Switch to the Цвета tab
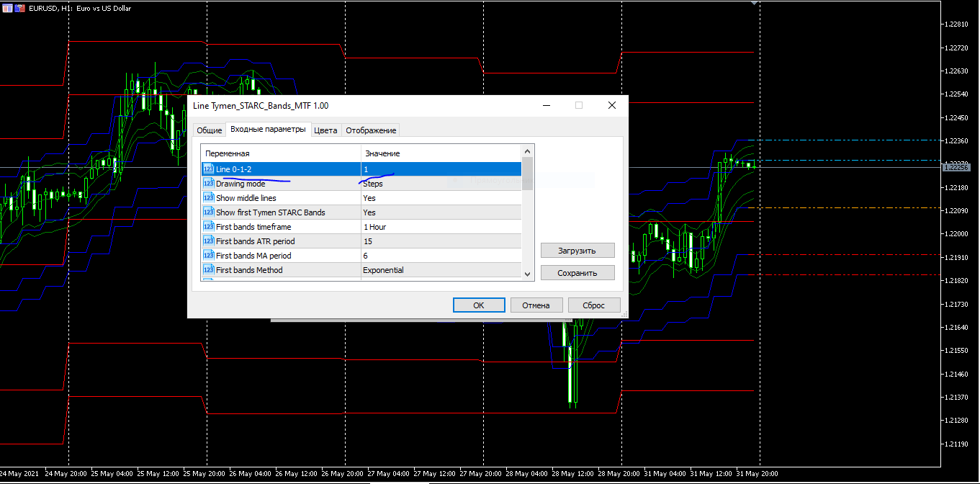The image size is (980, 484). point(325,130)
